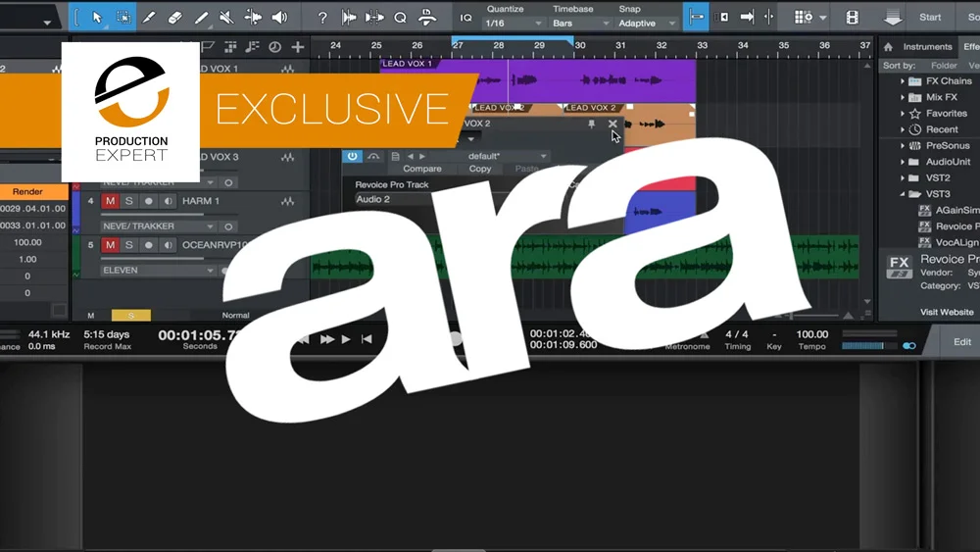Expand the Recent folder
980x552 pixels.
(903, 130)
